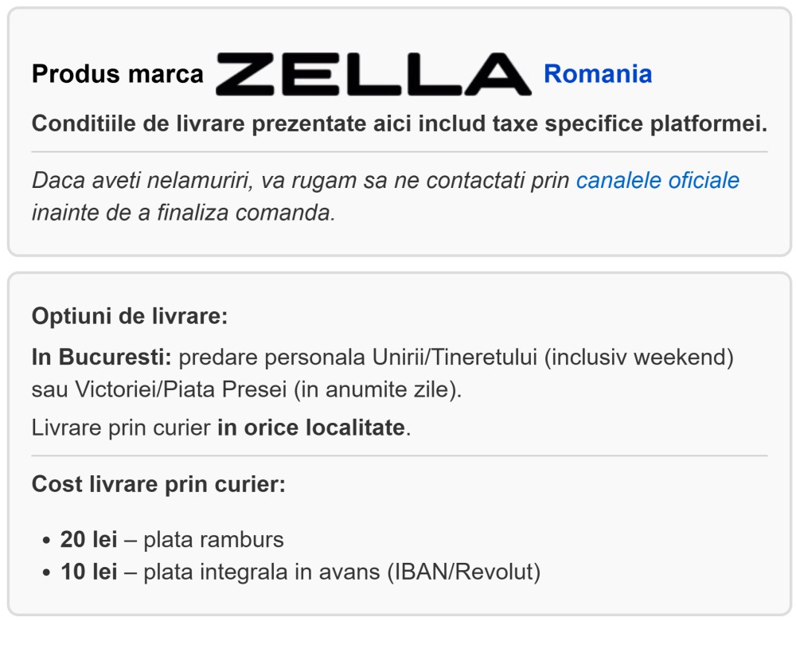Click the inclusiv weekend parenthetical

click(x=638, y=357)
